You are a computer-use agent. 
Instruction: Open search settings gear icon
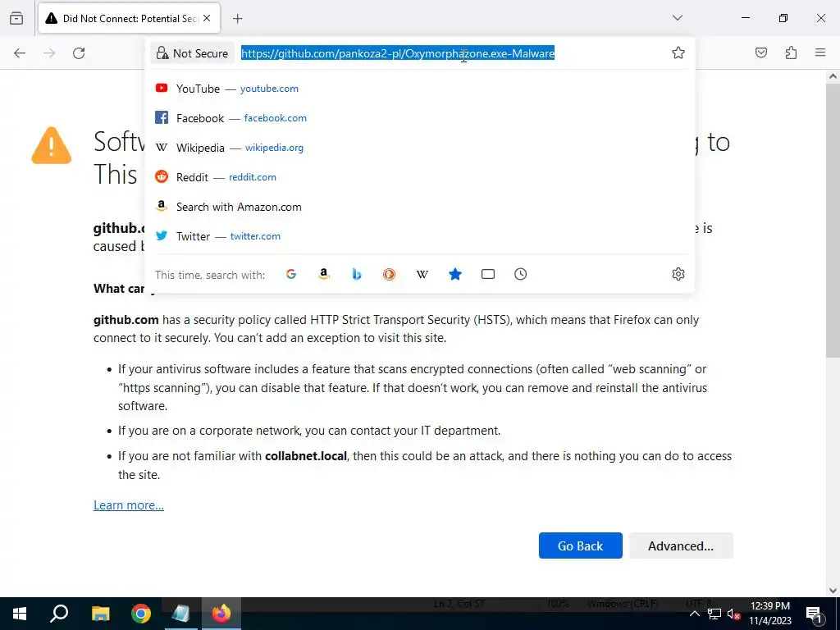click(678, 274)
